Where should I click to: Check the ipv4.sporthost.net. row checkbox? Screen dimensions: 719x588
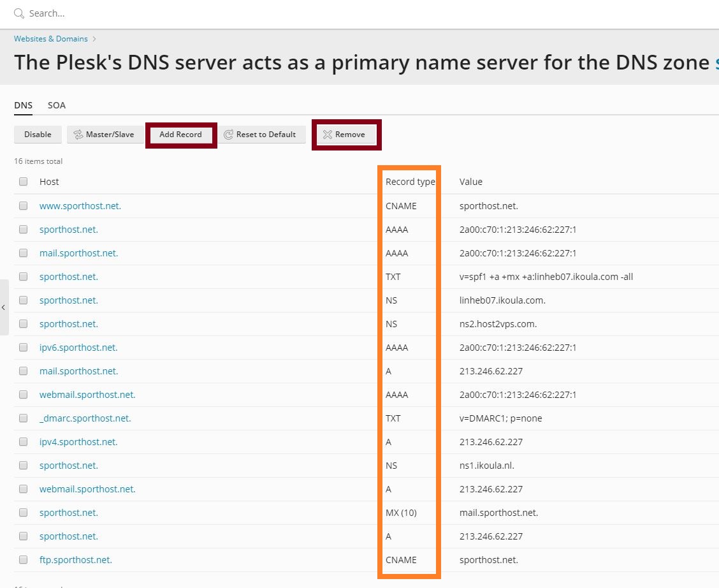click(24, 442)
